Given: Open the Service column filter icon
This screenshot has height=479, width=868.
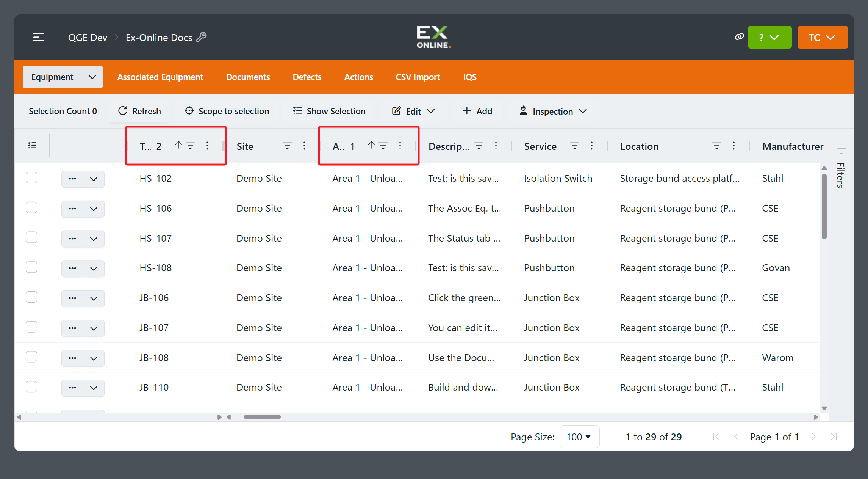Looking at the screenshot, I should point(575,146).
